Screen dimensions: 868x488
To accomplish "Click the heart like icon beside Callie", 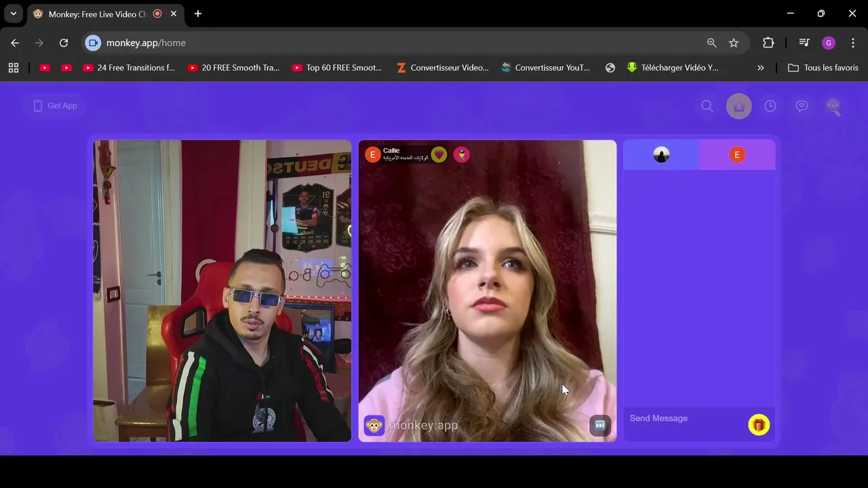I will tap(439, 155).
